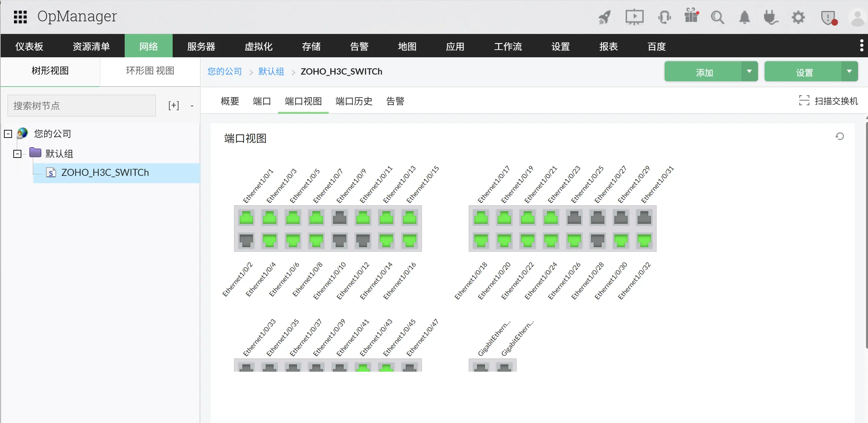Open the app grid launcher icon
The height and width of the screenshot is (423, 868).
coord(20,17)
